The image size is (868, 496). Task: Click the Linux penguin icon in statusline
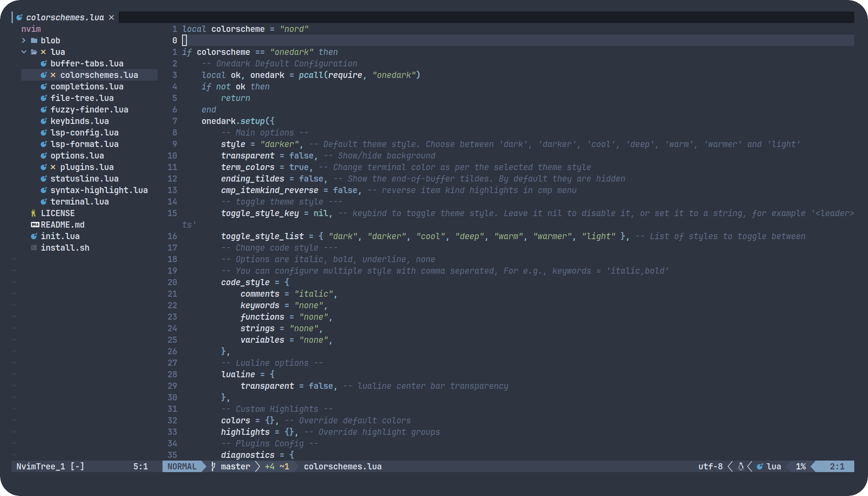tap(740, 466)
